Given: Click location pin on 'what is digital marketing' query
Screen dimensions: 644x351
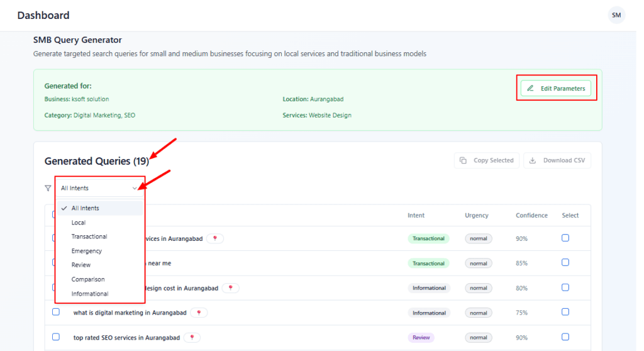Looking at the screenshot, I should click(x=199, y=313).
